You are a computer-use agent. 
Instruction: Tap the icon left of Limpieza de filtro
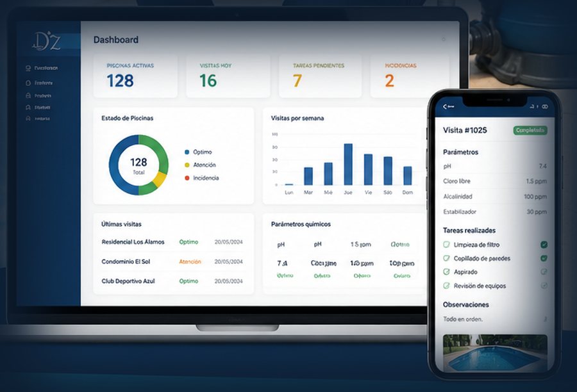coord(446,245)
